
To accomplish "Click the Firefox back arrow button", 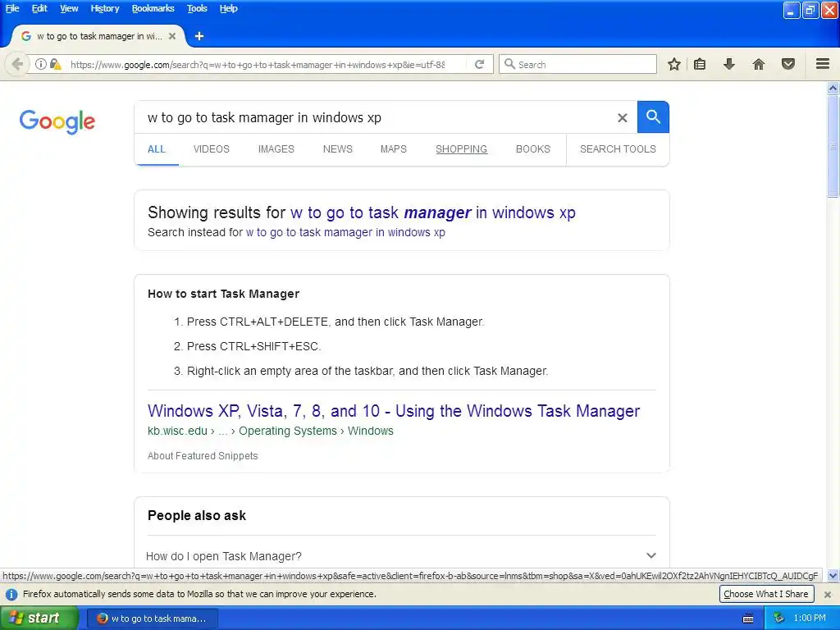I will [x=17, y=64].
